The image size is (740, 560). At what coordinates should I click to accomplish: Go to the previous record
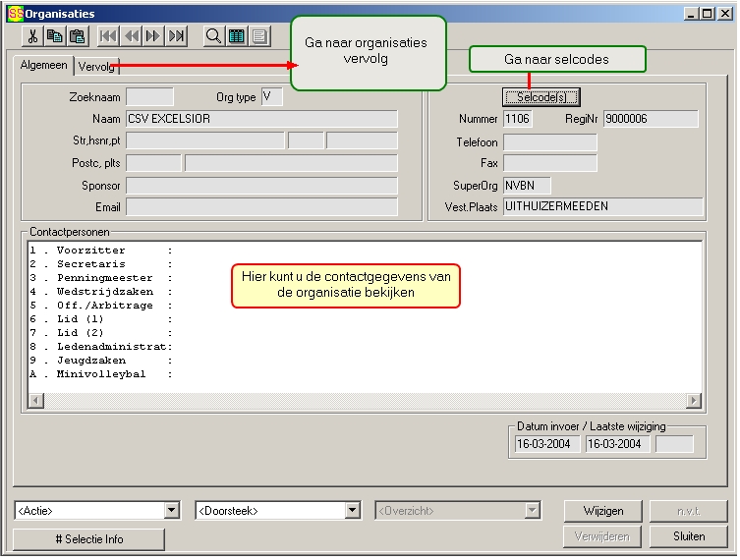pyautogui.click(x=131, y=36)
